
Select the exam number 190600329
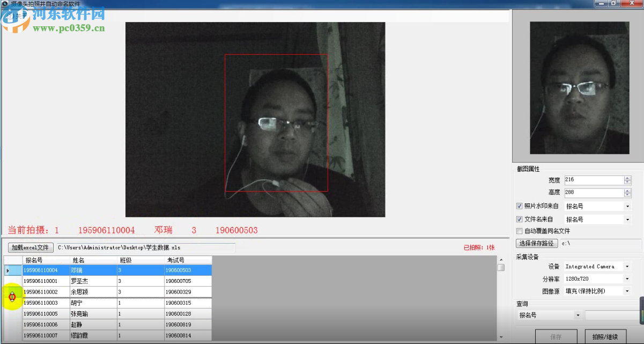[188, 292]
